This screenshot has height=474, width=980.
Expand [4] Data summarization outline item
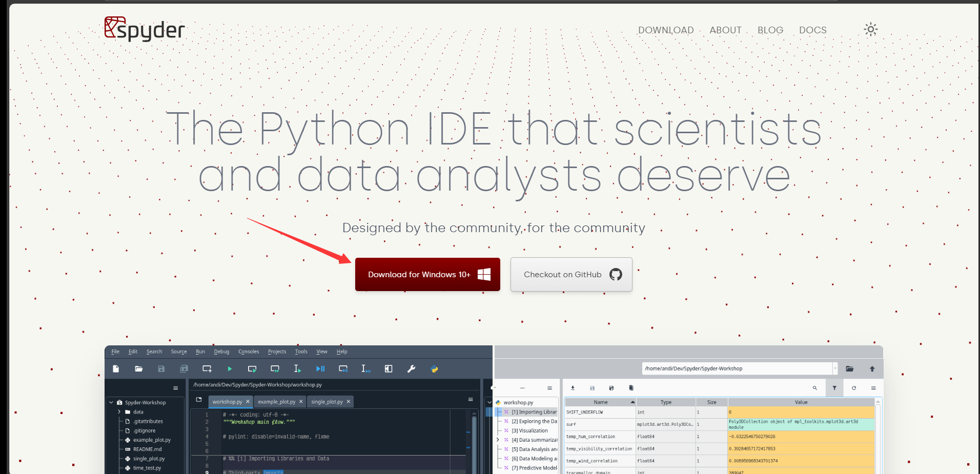tap(498, 440)
